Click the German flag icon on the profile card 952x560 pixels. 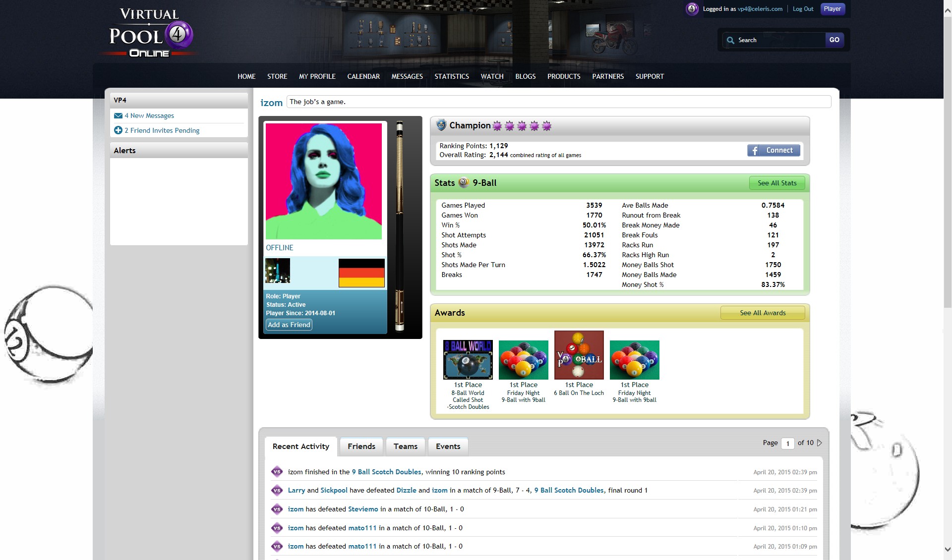[361, 273]
